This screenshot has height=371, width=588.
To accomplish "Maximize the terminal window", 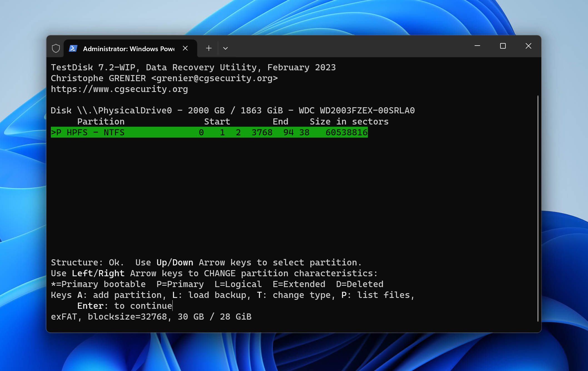I will (503, 46).
